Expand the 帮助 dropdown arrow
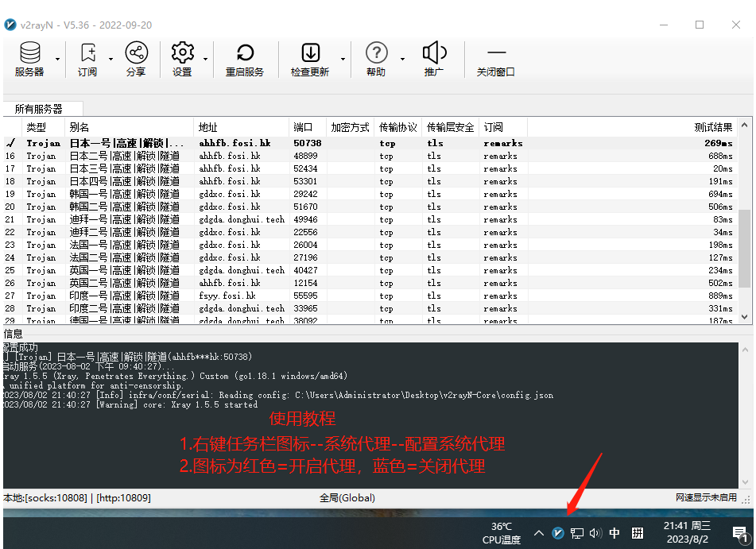This screenshot has width=756, height=549. [402, 60]
